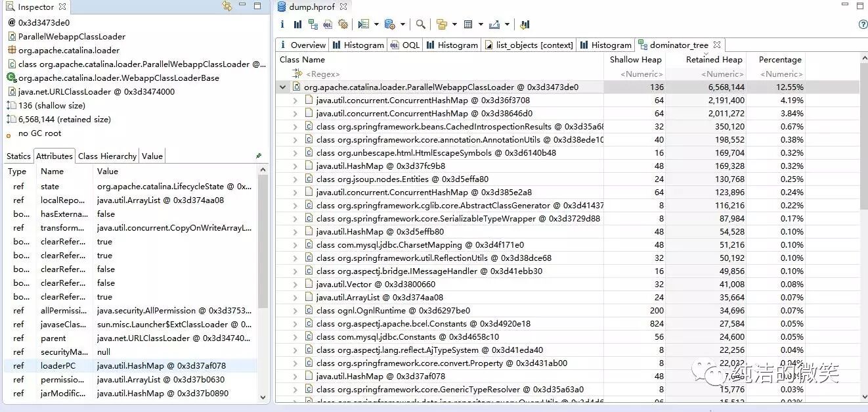Viewport: 868px width, 412px height.
Task: Expand com.mysql.jdbc.CharsetMapping class node
Action: click(x=296, y=244)
